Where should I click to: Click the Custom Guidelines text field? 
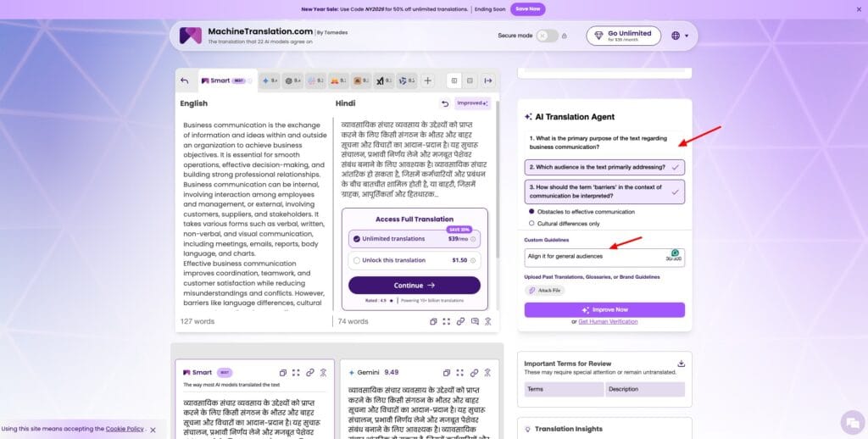click(x=604, y=258)
